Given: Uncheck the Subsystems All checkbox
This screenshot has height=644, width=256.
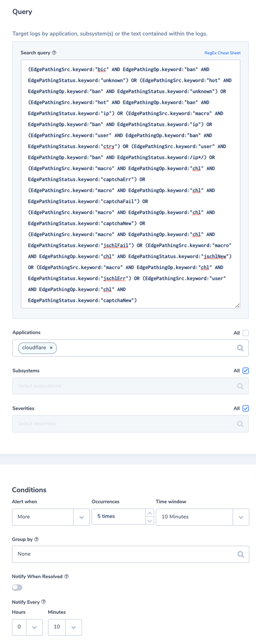Looking at the screenshot, I should point(246,370).
